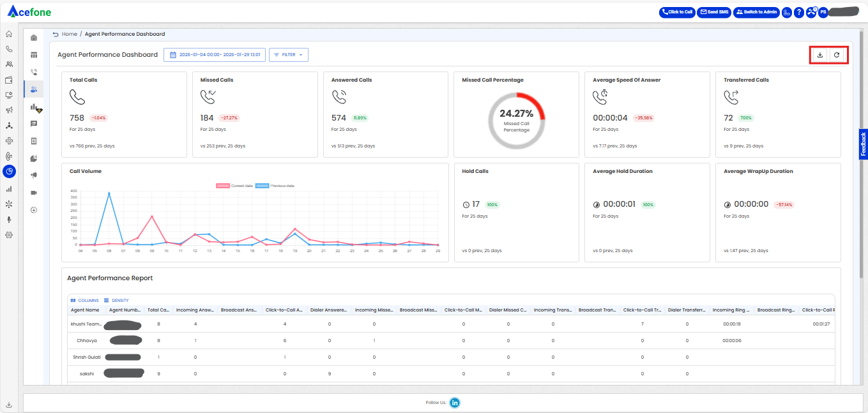Open the help question mark icon
868x413 pixels.
798,12
